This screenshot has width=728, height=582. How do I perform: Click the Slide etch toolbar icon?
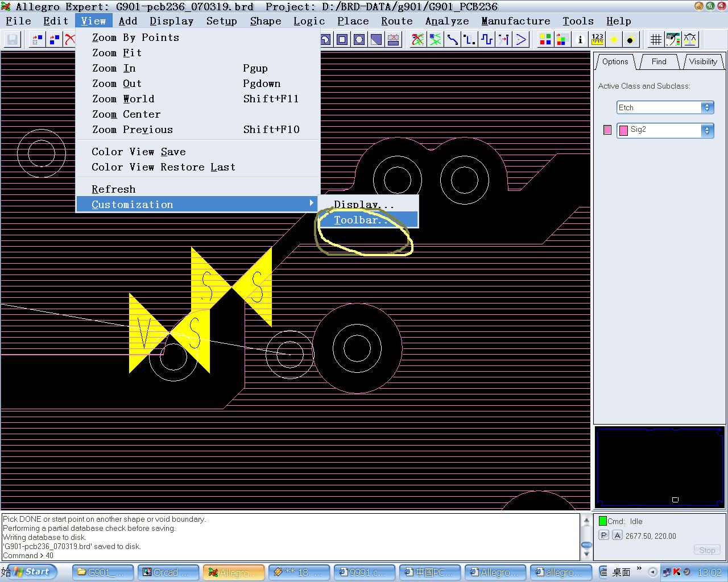pos(470,39)
